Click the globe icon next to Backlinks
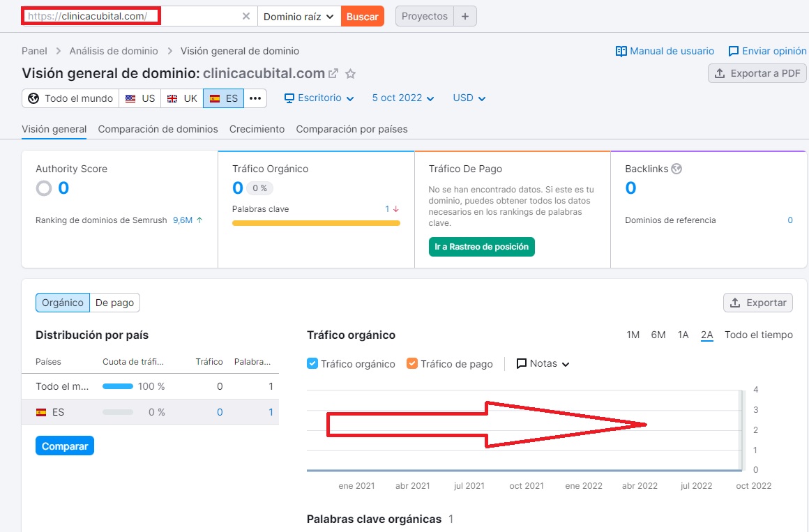809x532 pixels. 676,169
